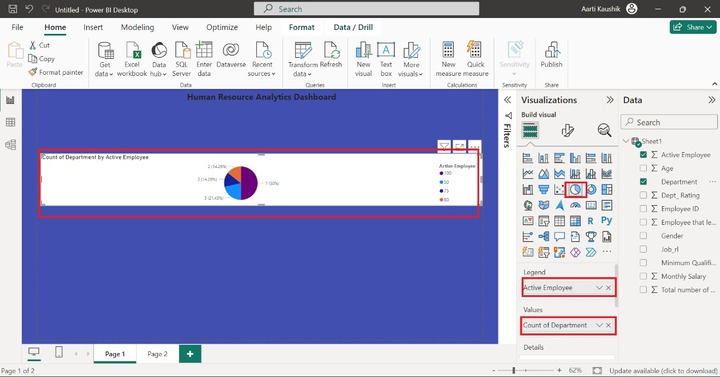Open the Modeling ribbon tab
The height and width of the screenshot is (377, 720).
pyautogui.click(x=137, y=27)
